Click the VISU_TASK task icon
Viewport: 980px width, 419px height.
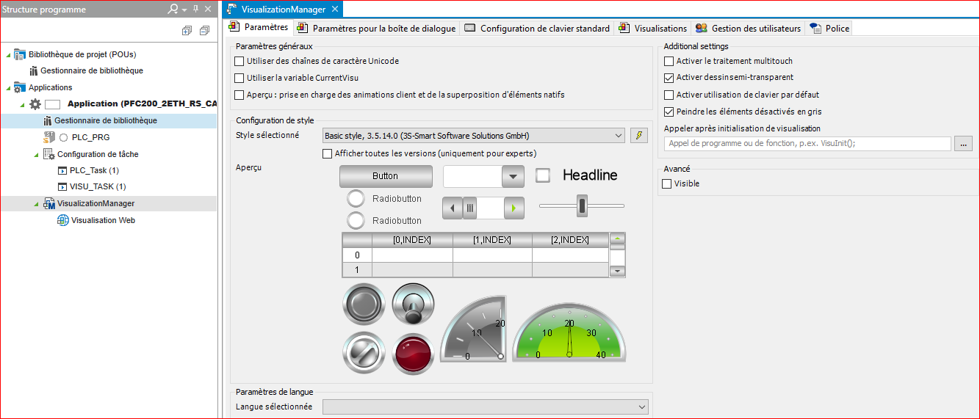click(63, 186)
